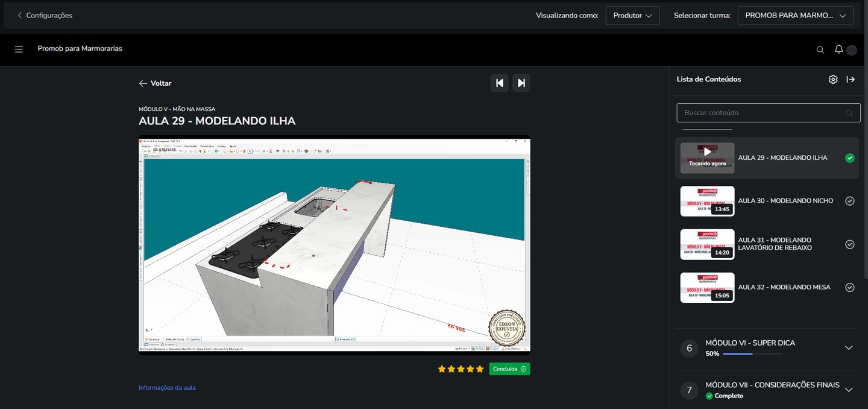
Task: Toggle completion check for Aula 32
Action: tap(850, 287)
